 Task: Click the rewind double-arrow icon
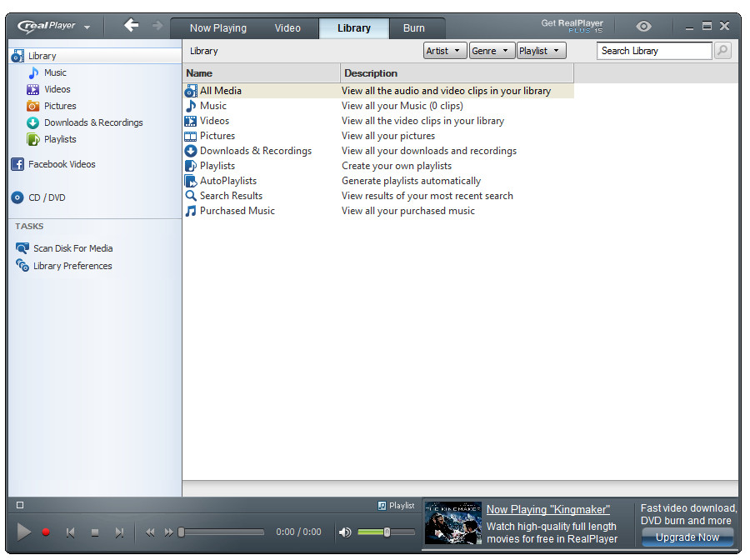(150, 532)
